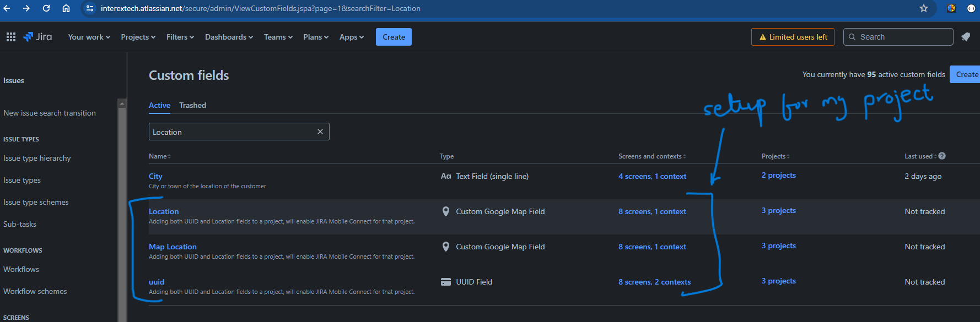980x322 pixels.
Task: Click the Location row map pin icon
Action: (446, 211)
